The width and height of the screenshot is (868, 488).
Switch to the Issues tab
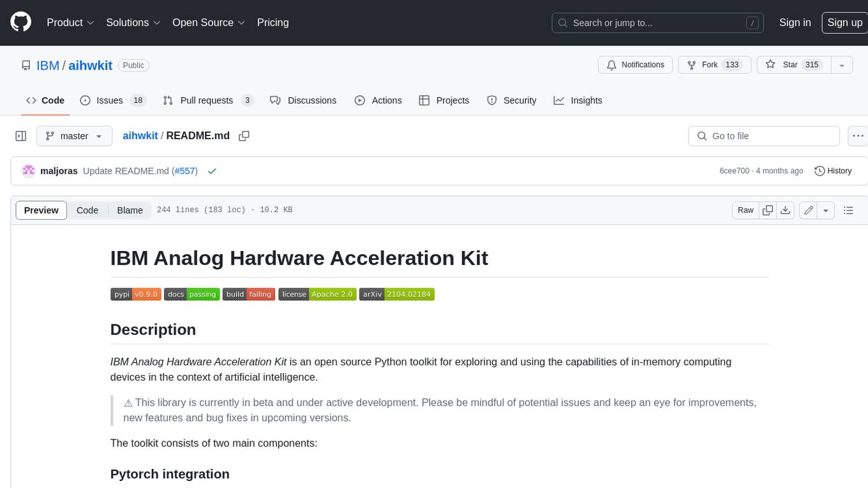pos(113,100)
